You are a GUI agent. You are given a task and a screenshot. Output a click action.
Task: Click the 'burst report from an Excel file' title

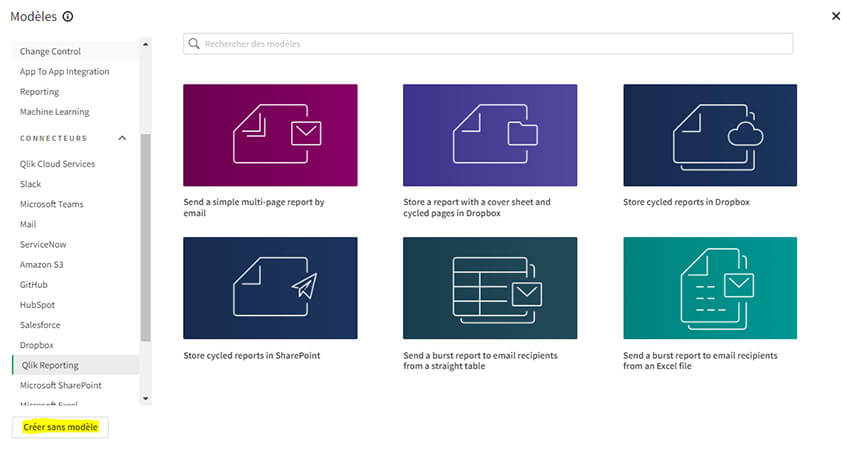pyautogui.click(x=700, y=361)
